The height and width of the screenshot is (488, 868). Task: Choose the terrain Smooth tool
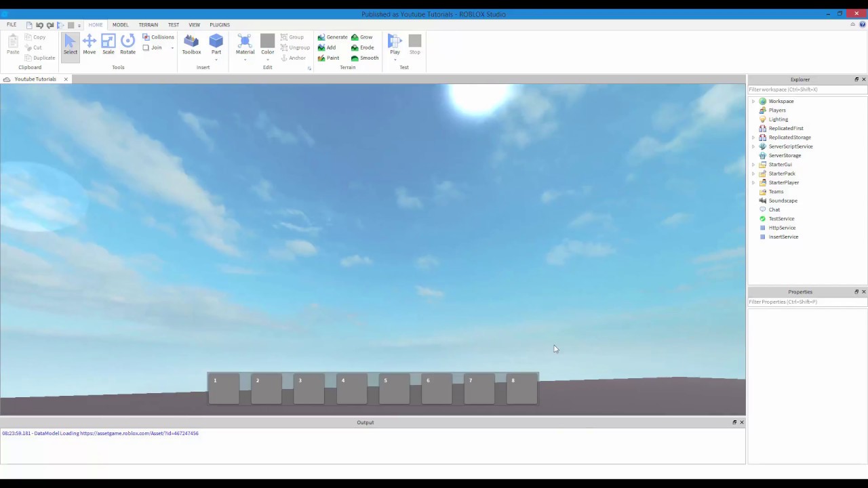(365, 58)
